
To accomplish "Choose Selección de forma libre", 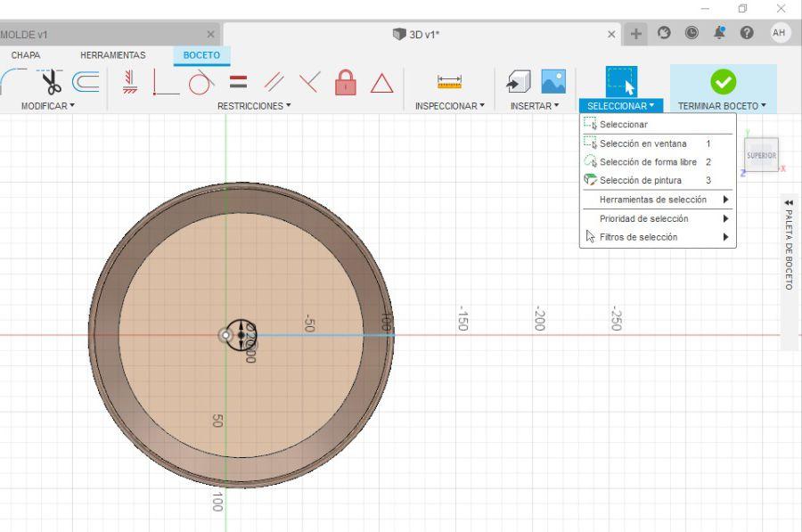I will [658, 162].
